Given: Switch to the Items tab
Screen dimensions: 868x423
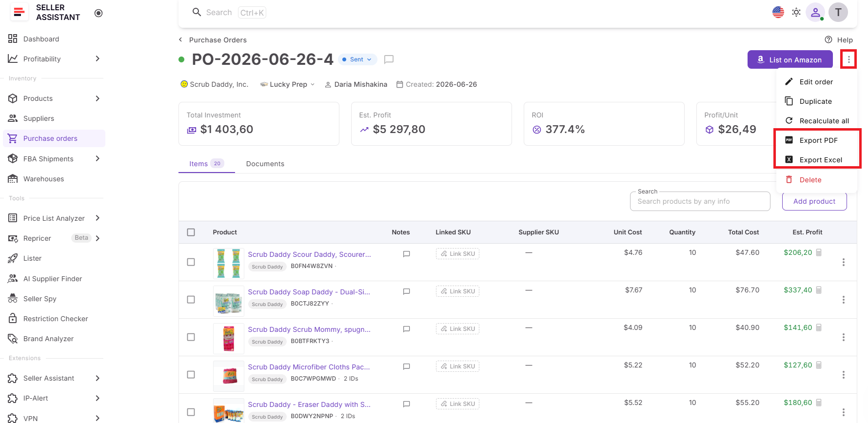Looking at the screenshot, I should [x=206, y=164].
